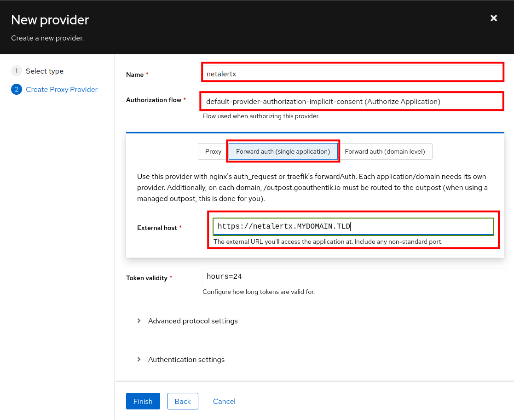Switch to the Proxy tab
The image size is (514, 420).
[x=213, y=151]
